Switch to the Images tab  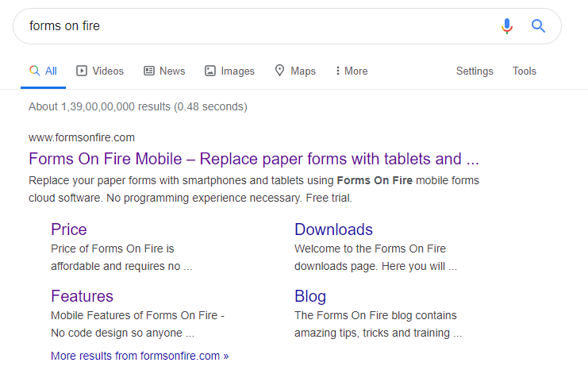[229, 71]
